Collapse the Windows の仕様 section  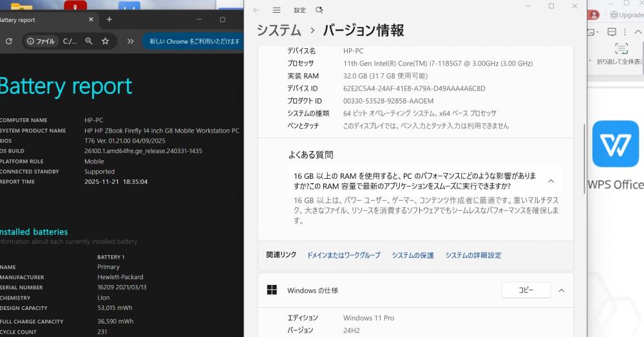tap(562, 290)
